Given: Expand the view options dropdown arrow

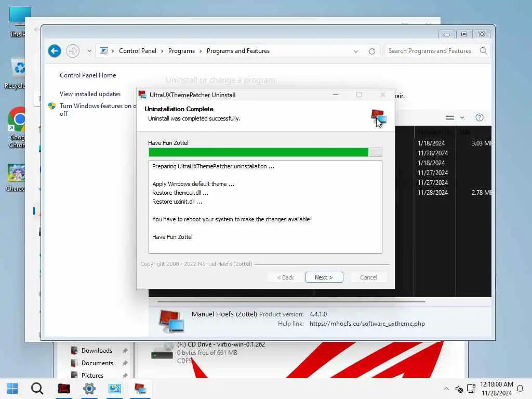Looking at the screenshot, I should (x=462, y=117).
